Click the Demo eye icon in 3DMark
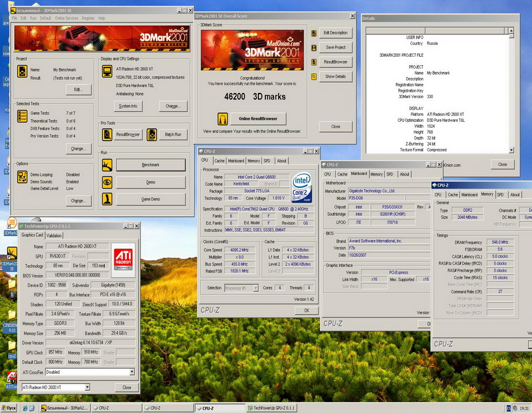This screenshot has width=532, height=414. point(107,182)
